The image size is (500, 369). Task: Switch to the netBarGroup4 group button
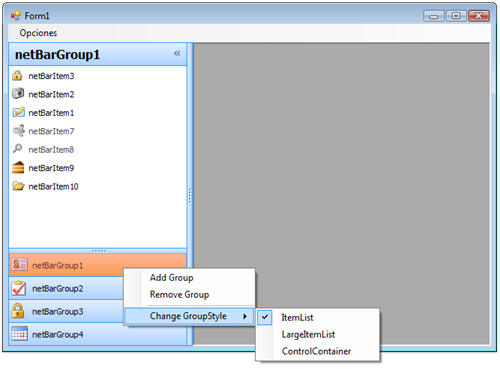click(x=98, y=334)
